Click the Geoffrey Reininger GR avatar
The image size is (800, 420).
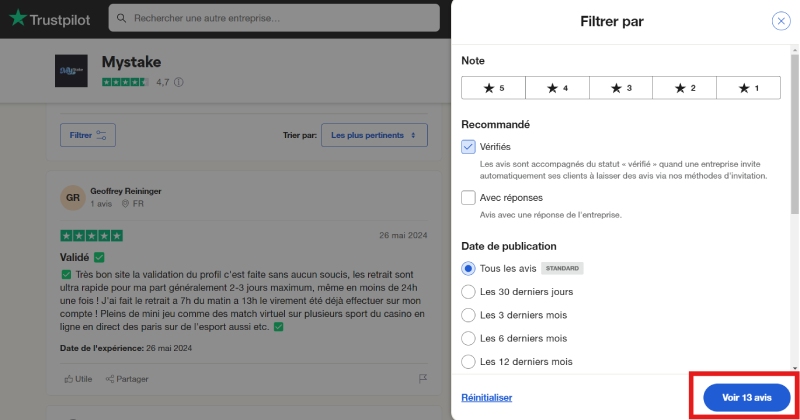pyautogui.click(x=72, y=197)
